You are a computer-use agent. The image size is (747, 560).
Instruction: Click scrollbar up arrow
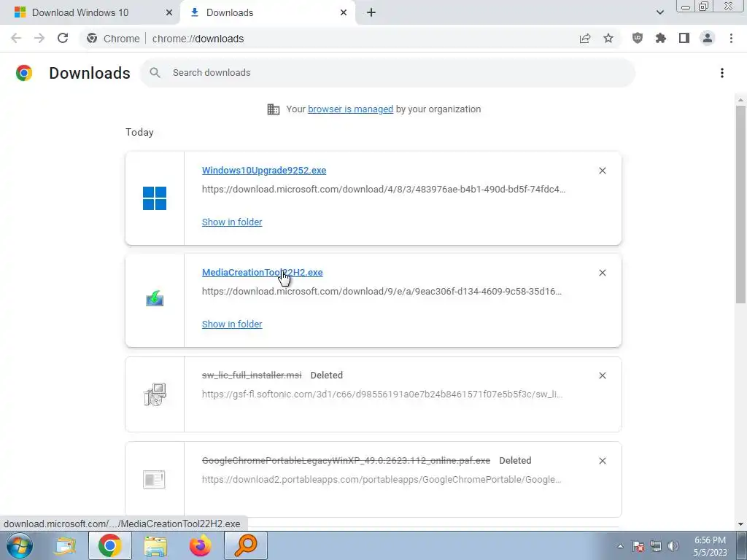pyautogui.click(x=740, y=101)
